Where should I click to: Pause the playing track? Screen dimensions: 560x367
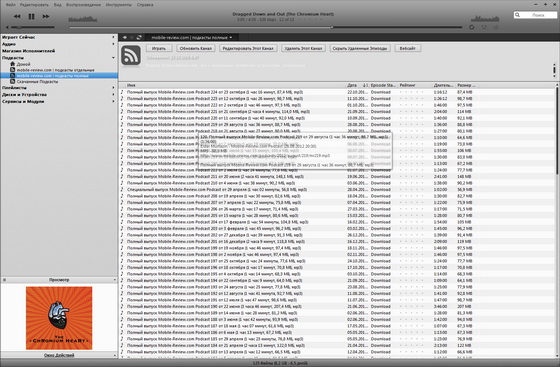(31, 16)
